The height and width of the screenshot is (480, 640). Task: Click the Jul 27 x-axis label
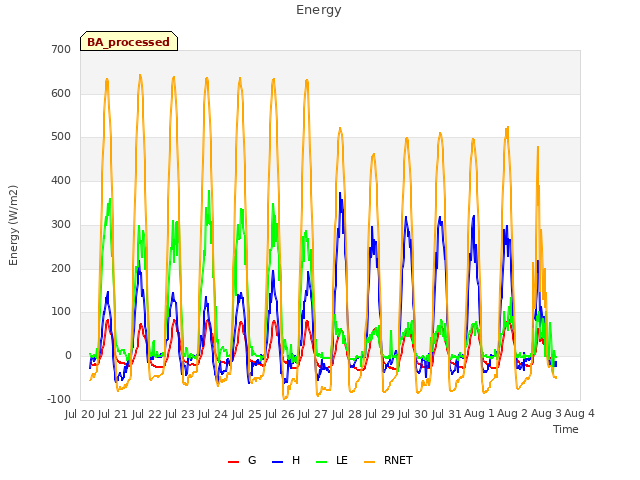pos(313,414)
